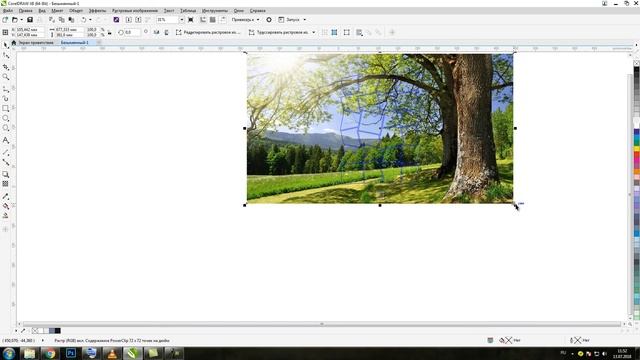The width and height of the screenshot is (640, 360).
Task: Open the Bitmaps menu
Action: 135,11
